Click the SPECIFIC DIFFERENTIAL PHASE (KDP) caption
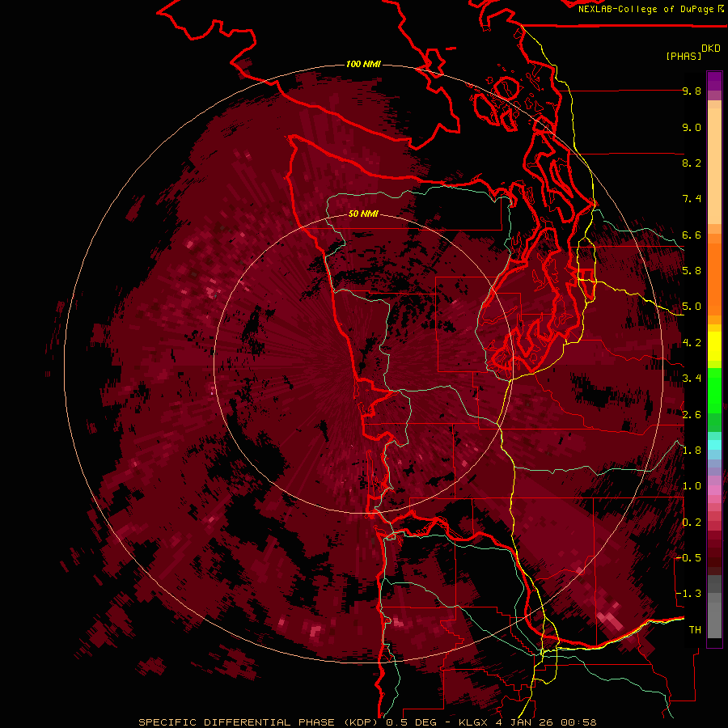728x728 pixels. (258, 722)
